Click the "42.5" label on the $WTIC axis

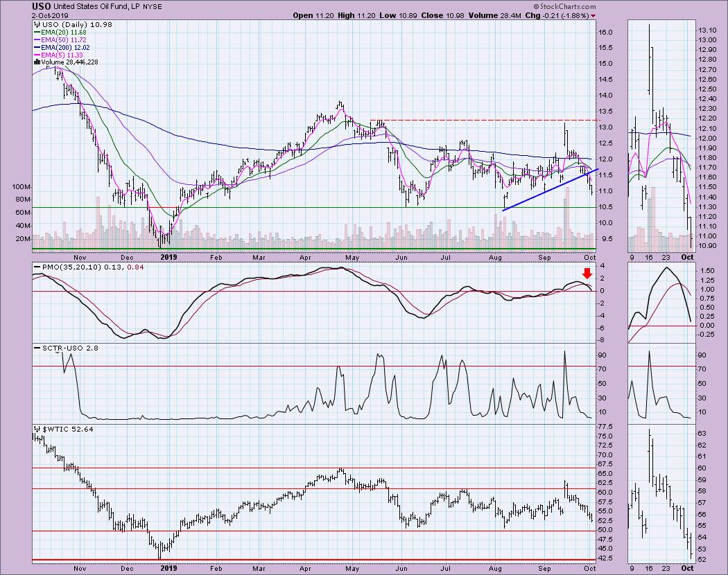point(605,559)
